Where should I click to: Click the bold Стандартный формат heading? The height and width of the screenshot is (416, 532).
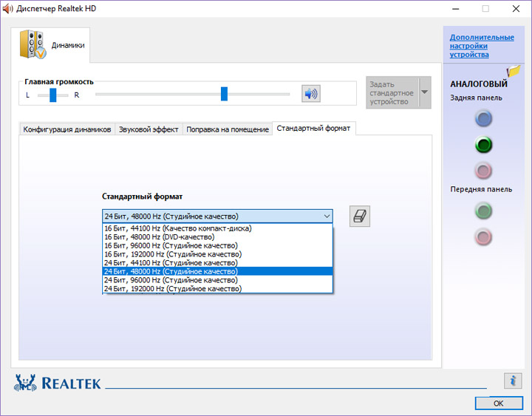(142, 197)
